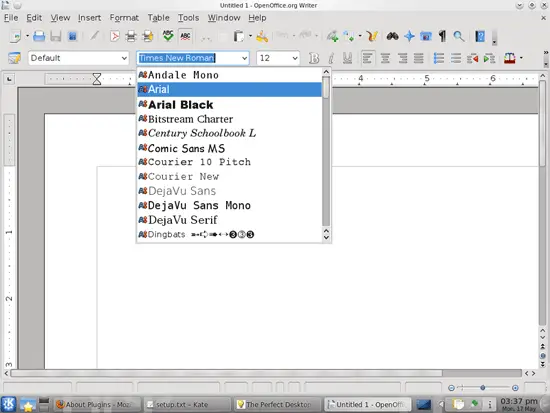Set Justified alignment
Screen dimensions: 550x413
[x=418, y=58]
